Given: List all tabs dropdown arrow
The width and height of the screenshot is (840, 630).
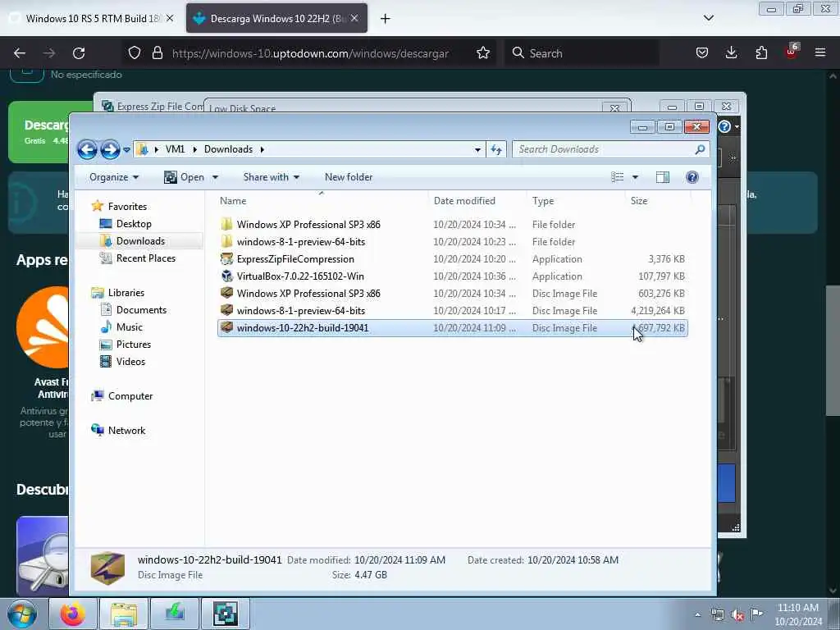Looking at the screenshot, I should click(x=709, y=18).
